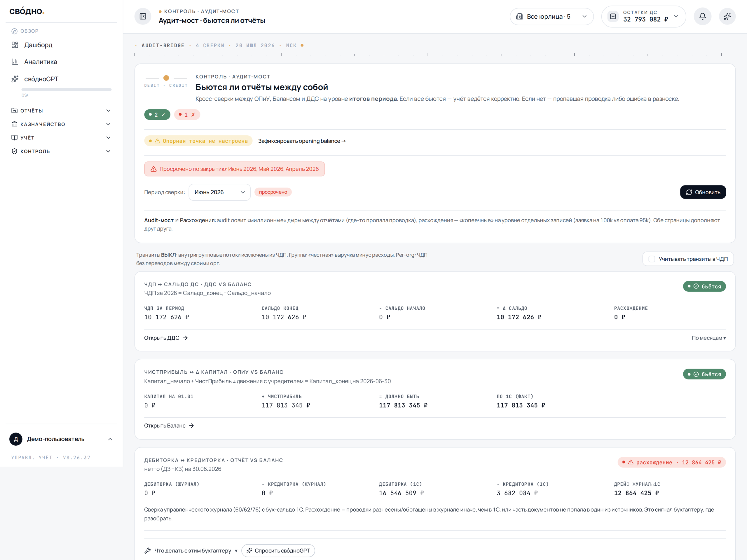Click warning icon in overdue closing banner
Screen dimensions: 747x560
pyautogui.click(x=154, y=169)
